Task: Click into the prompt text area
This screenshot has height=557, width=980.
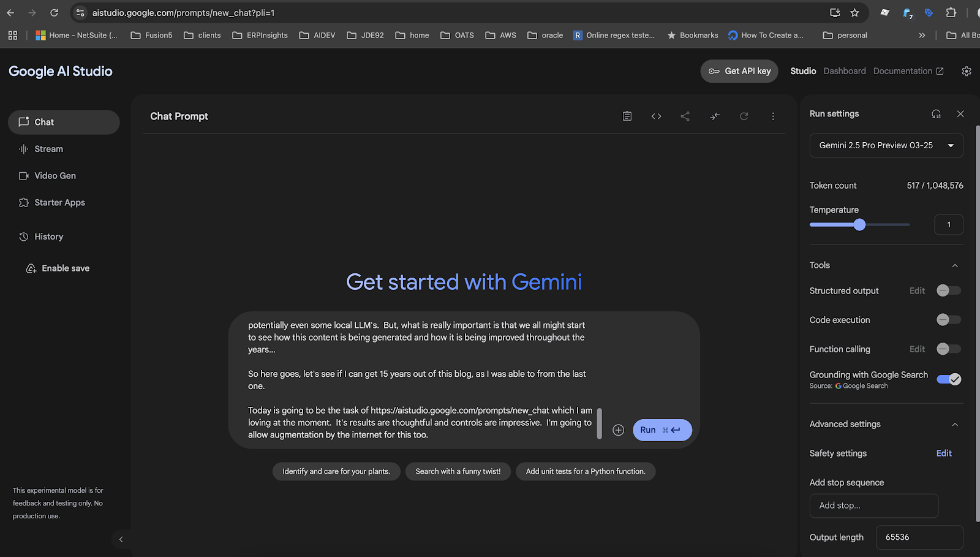Action: [420, 380]
